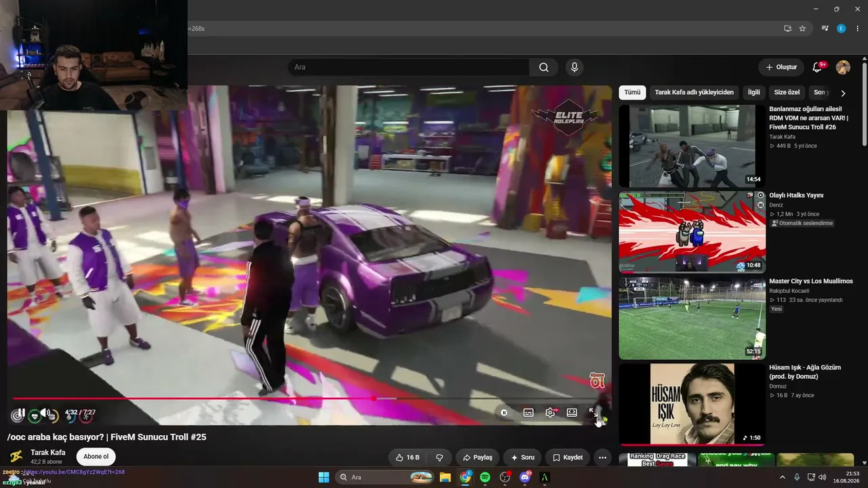Switch to theater mode in the player
Image resolution: width=868 pixels, height=488 pixels.
[x=572, y=412]
